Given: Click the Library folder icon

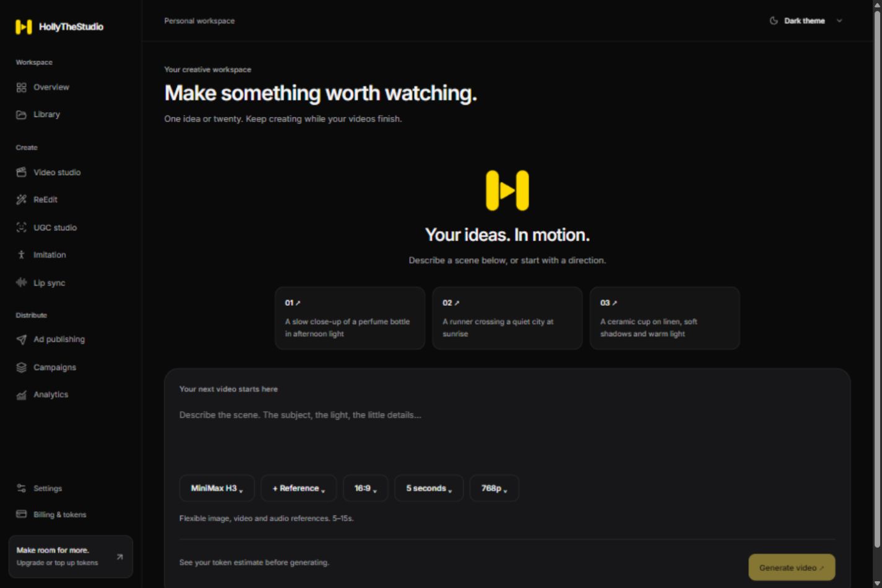Looking at the screenshot, I should [22, 115].
